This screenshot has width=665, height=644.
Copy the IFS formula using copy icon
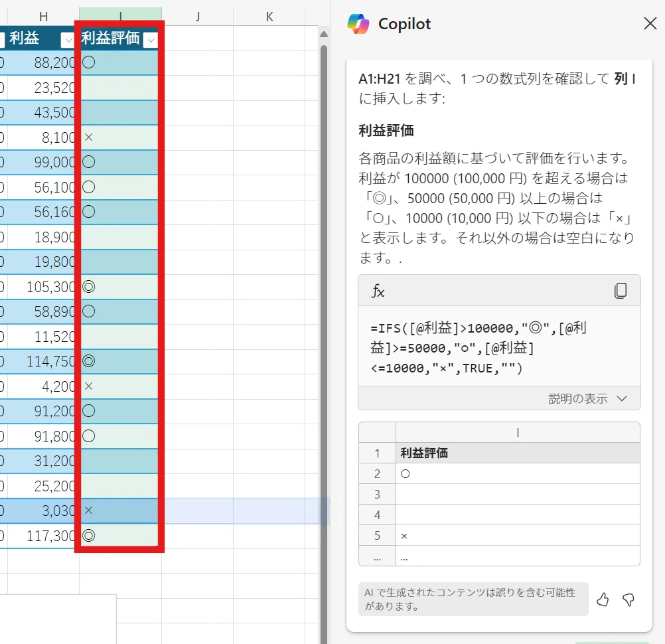pos(621,291)
